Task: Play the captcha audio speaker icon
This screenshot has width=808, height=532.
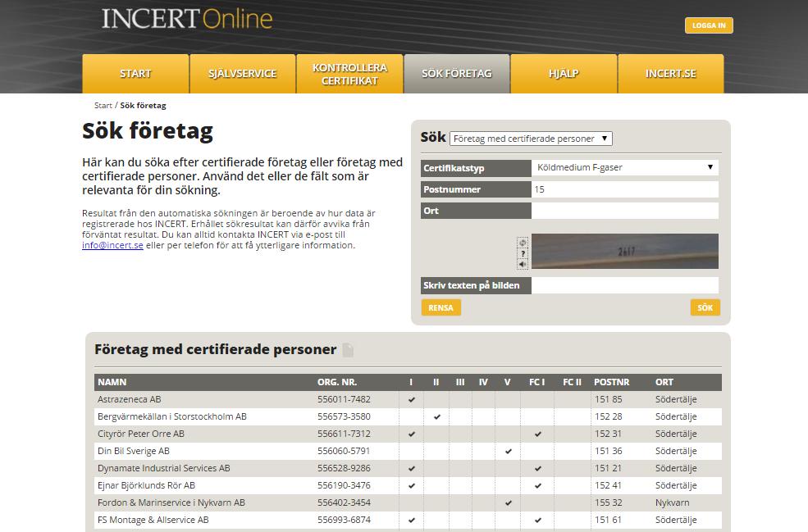Action: point(523,264)
